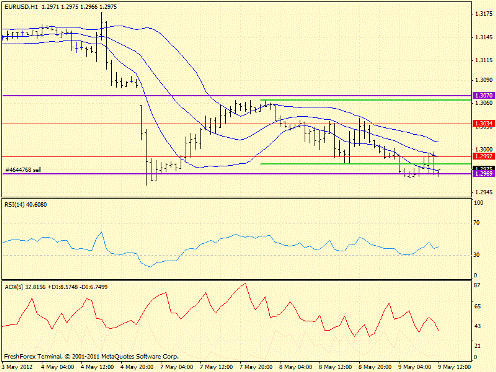Click the '3 May 2012' date label
The image size is (496, 372).
tap(17, 367)
